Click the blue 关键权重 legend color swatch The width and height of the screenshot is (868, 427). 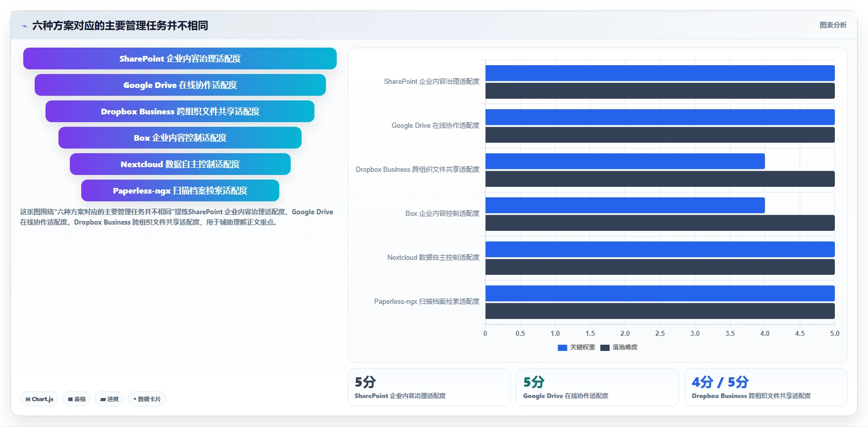562,348
